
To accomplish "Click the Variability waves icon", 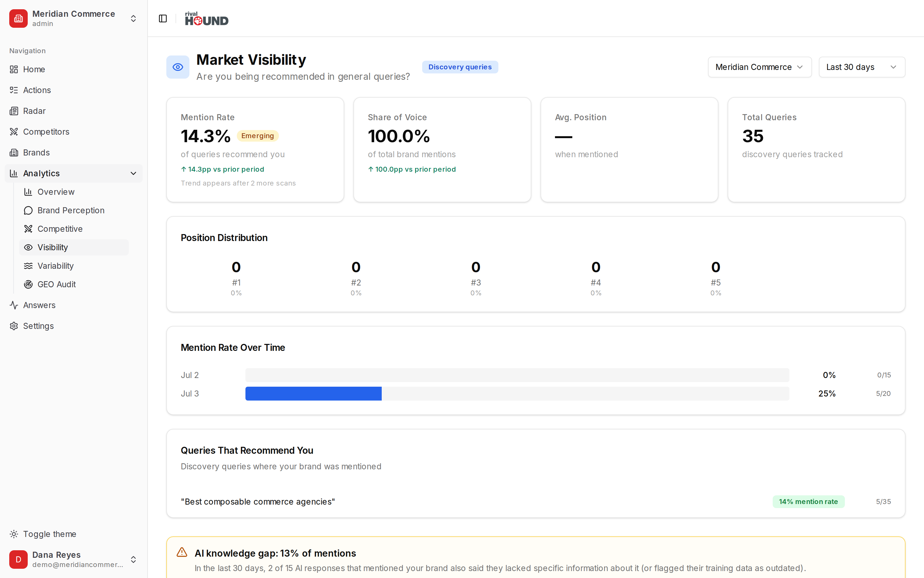I will coord(28,266).
